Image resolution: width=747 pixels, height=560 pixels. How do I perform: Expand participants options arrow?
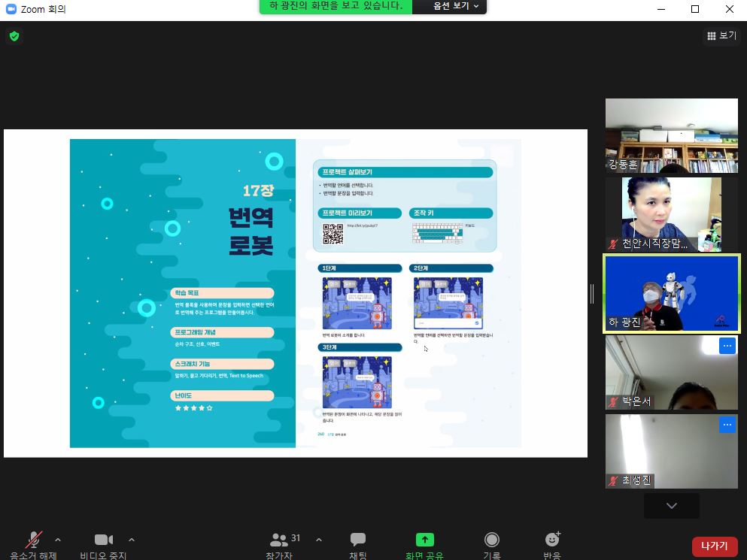pyautogui.click(x=318, y=540)
